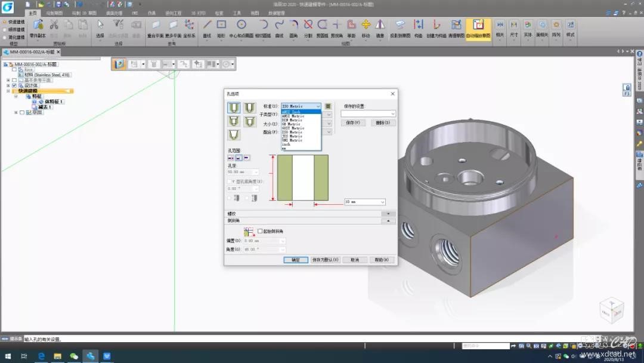Open the 数据管理 ribbon tab
Screen dimensions: 644x363
276,13
